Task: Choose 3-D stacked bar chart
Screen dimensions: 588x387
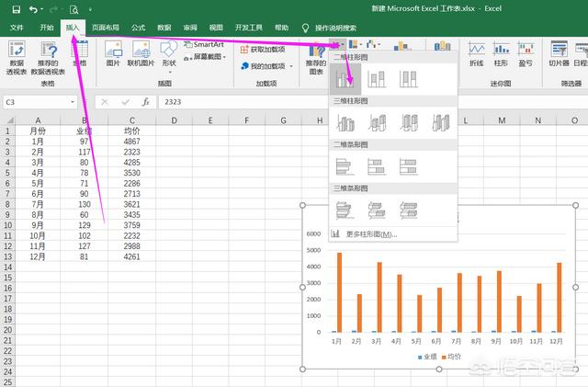Action: tap(377, 211)
